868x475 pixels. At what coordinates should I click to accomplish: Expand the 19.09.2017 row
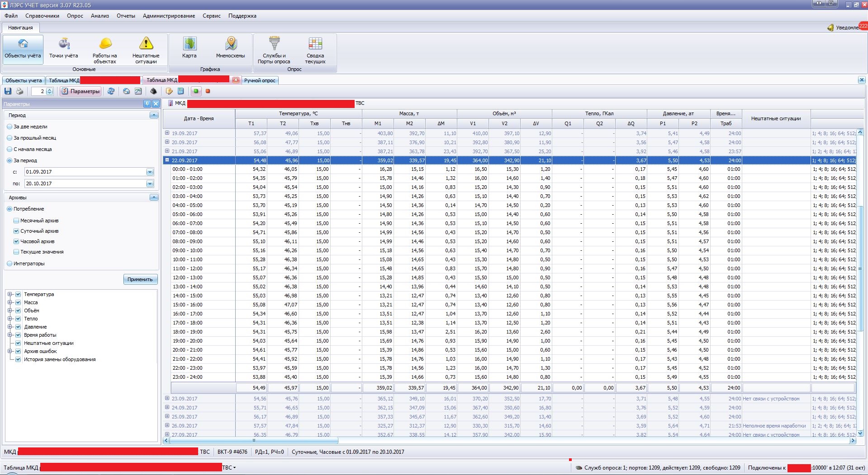click(x=167, y=133)
